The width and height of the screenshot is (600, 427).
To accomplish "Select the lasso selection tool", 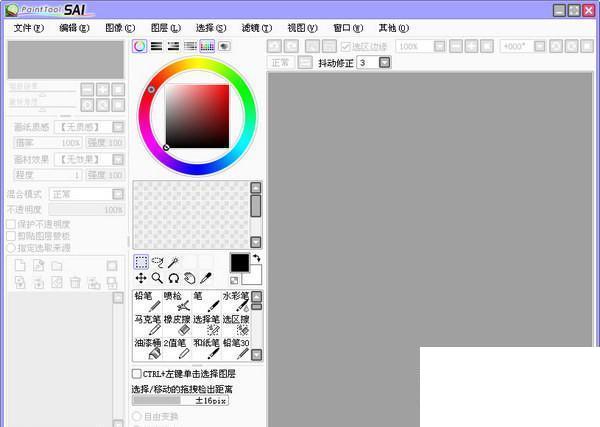I will pos(157,262).
